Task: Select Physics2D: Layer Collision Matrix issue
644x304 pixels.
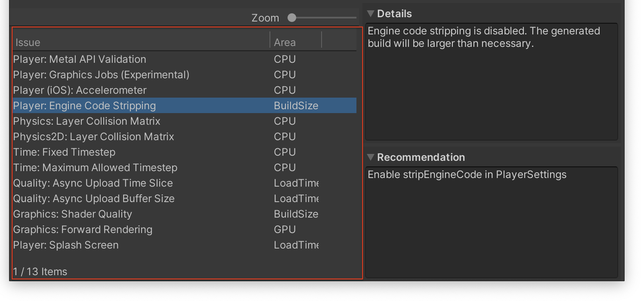Action: pos(93,137)
